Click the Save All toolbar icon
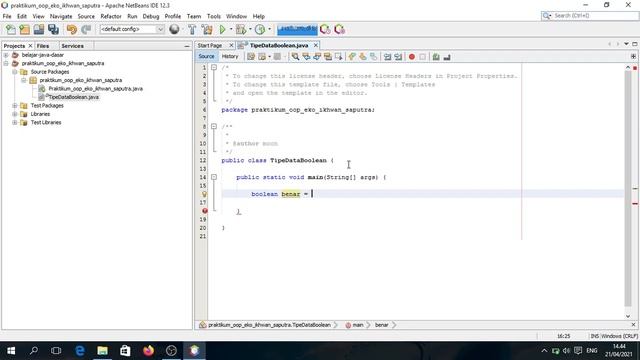Viewport: 640px width, 360px height. click(53, 29)
